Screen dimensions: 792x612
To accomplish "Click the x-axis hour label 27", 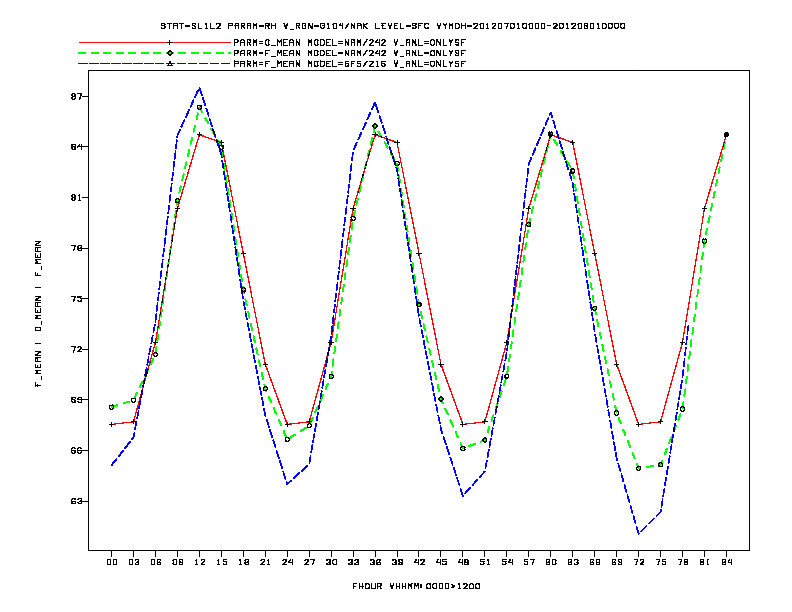I will tap(309, 562).
